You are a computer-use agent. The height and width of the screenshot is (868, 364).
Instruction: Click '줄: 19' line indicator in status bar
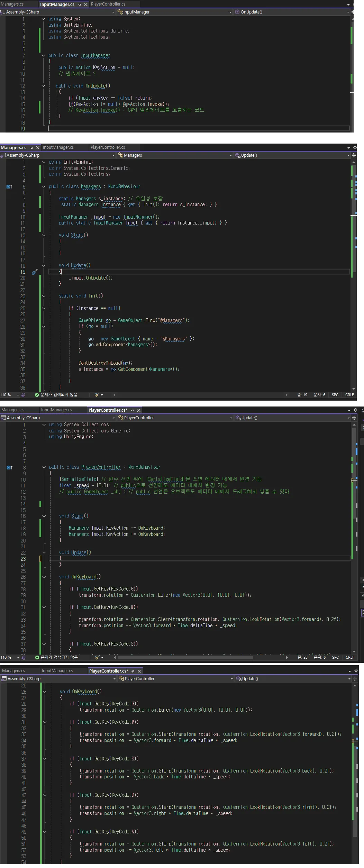302,395
